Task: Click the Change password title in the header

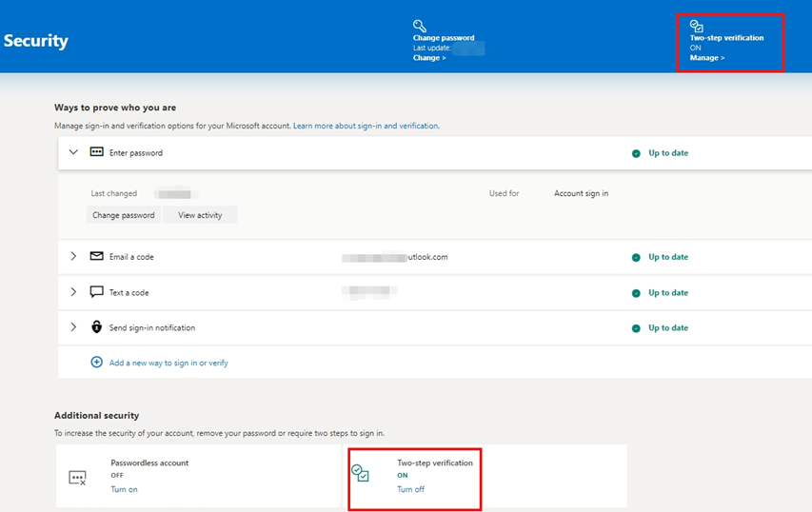Action: coord(444,38)
